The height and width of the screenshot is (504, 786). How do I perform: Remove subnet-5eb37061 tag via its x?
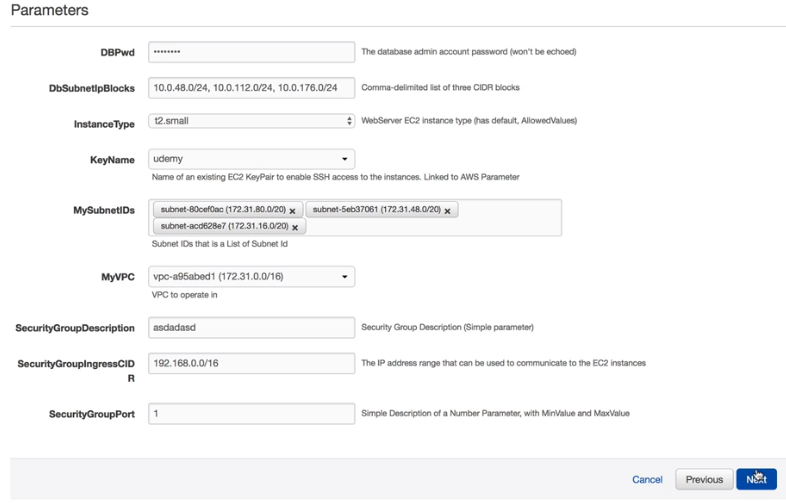[x=448, y=211]
